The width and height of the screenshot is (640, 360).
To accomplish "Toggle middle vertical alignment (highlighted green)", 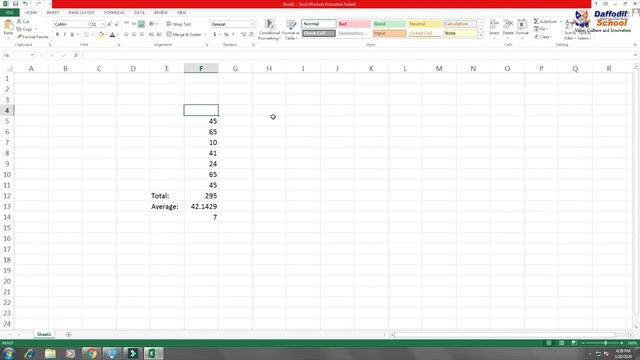I will [141, 24].
